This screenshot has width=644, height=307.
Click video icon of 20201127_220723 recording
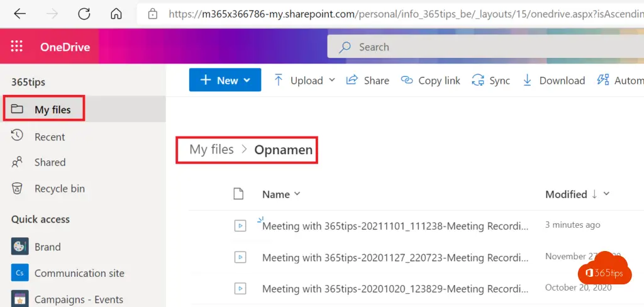point(240,257)
